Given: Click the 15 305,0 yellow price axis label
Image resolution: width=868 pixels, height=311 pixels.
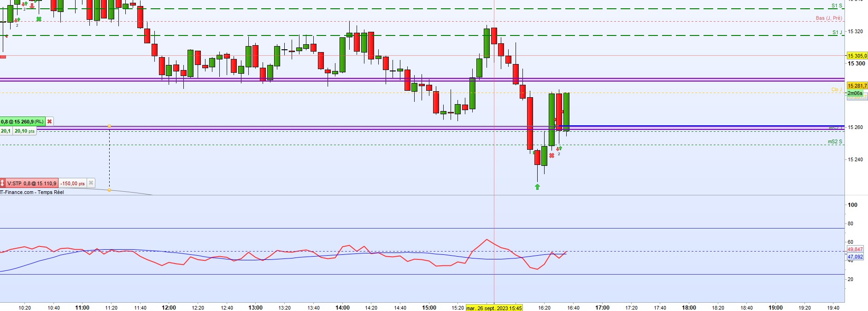Looking at the screenshot, I should pos(857,56).
